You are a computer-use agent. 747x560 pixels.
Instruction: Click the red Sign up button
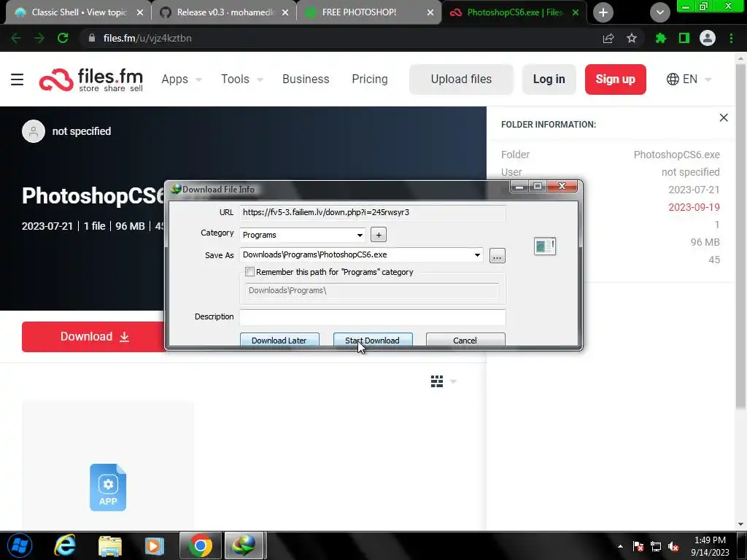pyautogui.click(x=615, y=79)
